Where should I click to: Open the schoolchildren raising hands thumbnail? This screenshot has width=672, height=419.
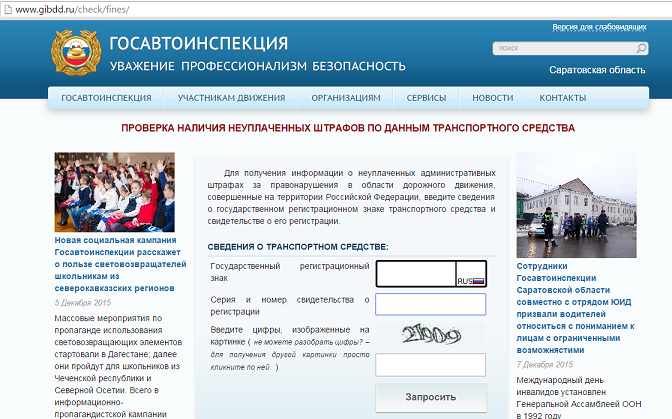[114, 192]
